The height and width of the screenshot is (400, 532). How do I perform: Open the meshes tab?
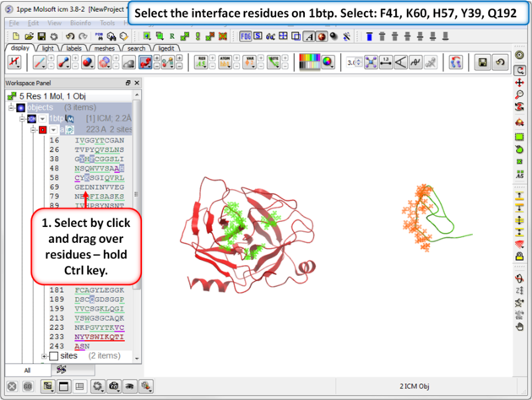tap(105, 49)
